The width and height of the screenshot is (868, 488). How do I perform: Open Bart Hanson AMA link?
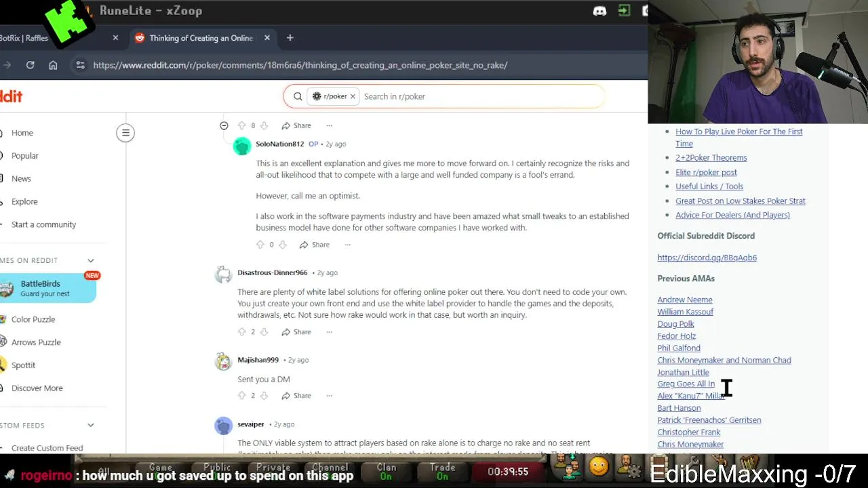pyautogui.click(x=679, y=408)
